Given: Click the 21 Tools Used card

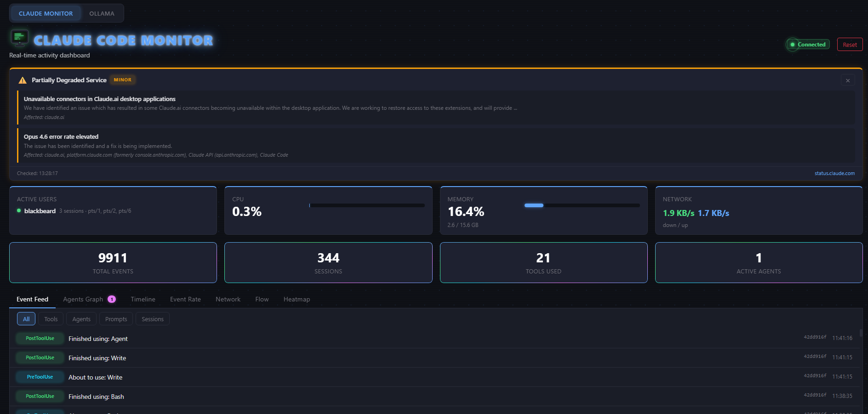Looking at the screenshot, I should pyautogui.click(x=543, y=262).
